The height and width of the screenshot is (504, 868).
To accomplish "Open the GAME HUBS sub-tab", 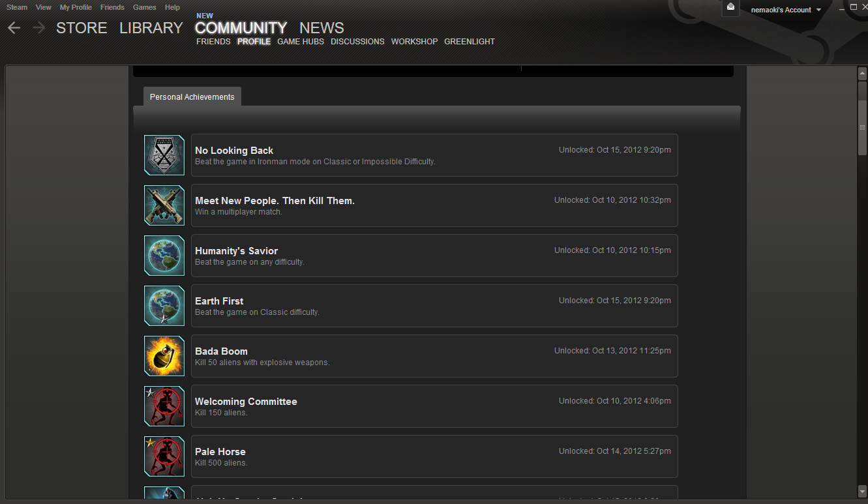I will click(301, 42).
